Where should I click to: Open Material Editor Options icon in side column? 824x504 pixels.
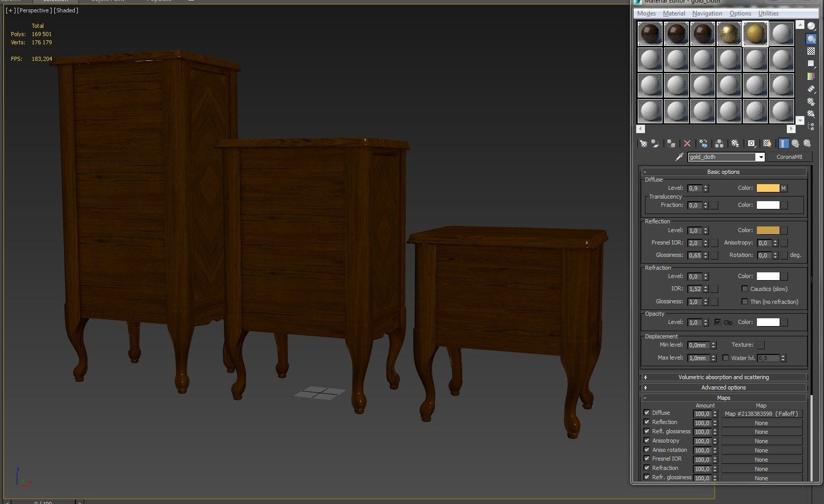[x=811, y=101]
